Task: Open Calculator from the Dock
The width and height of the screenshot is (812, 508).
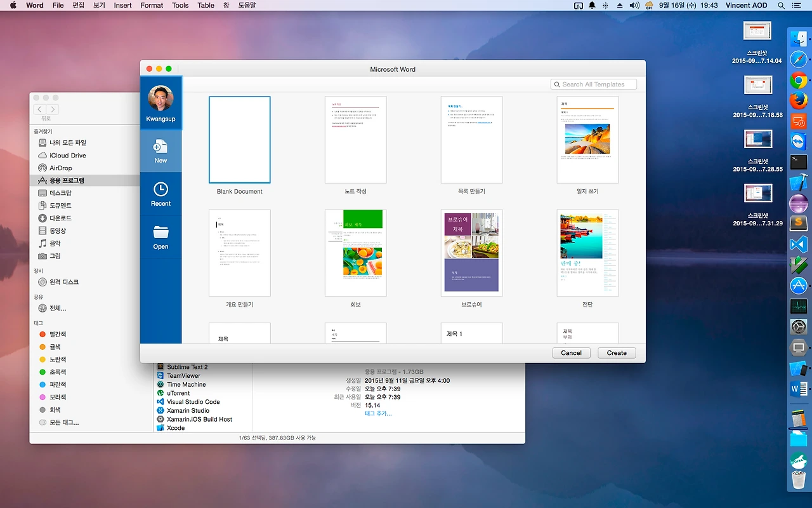Action: pos(798,418)
